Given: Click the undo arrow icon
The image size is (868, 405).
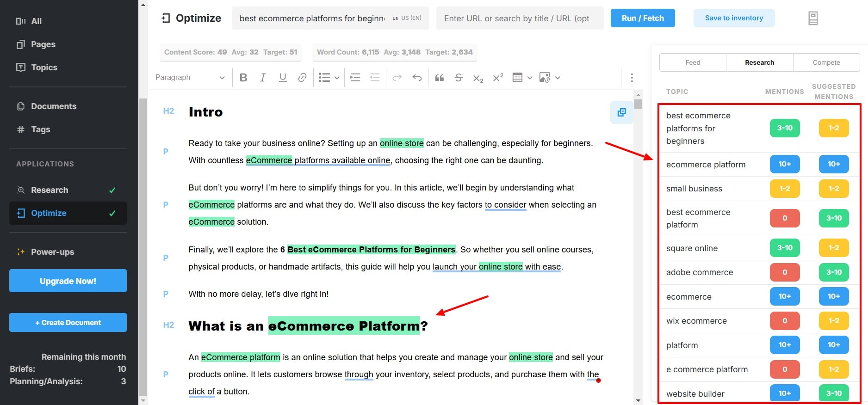Looking at the screenshot, I should pyautogui.click(x=417, y=78).
